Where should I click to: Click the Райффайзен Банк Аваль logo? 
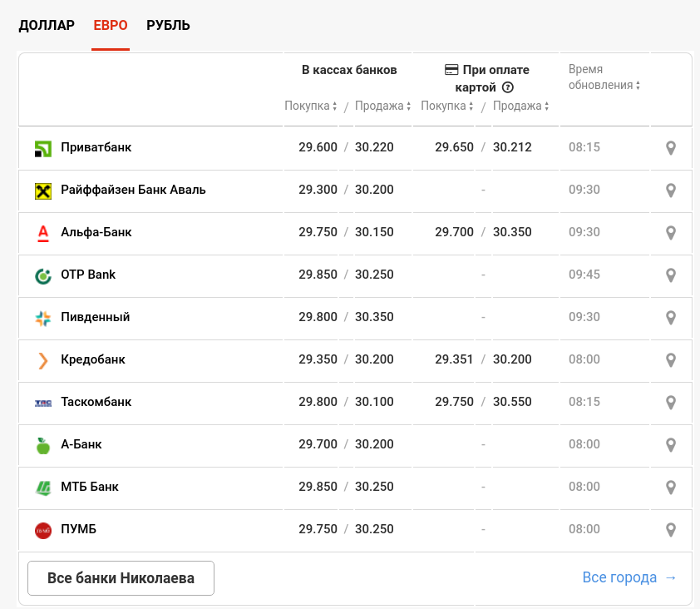pyautogui.click(x=43, y=191)
